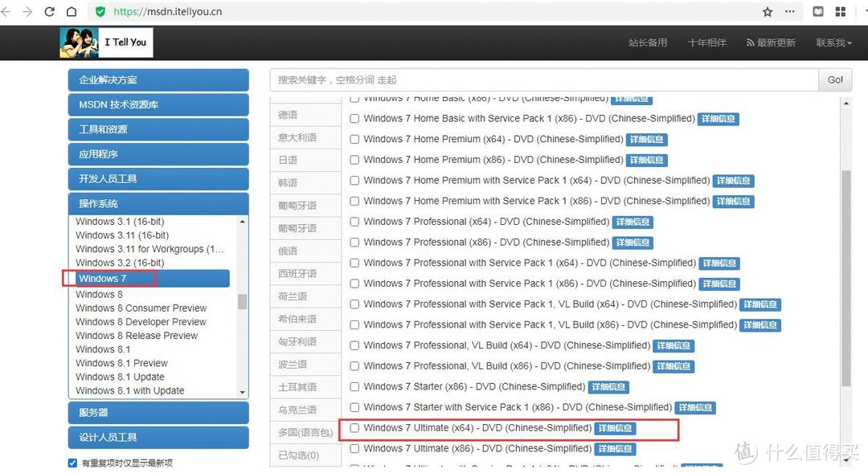Click the OS list scroll-up arrow

point(243,222)
